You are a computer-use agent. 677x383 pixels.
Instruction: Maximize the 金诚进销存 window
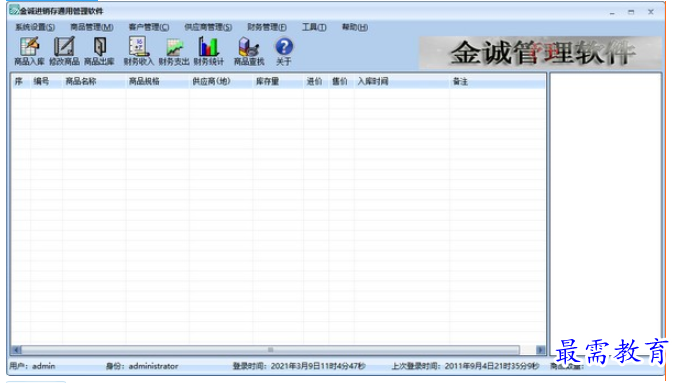(x=631, y=12)
